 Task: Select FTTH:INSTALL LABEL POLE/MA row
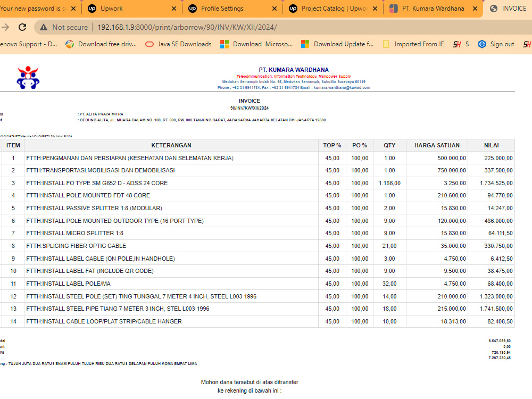coord(257,284)
